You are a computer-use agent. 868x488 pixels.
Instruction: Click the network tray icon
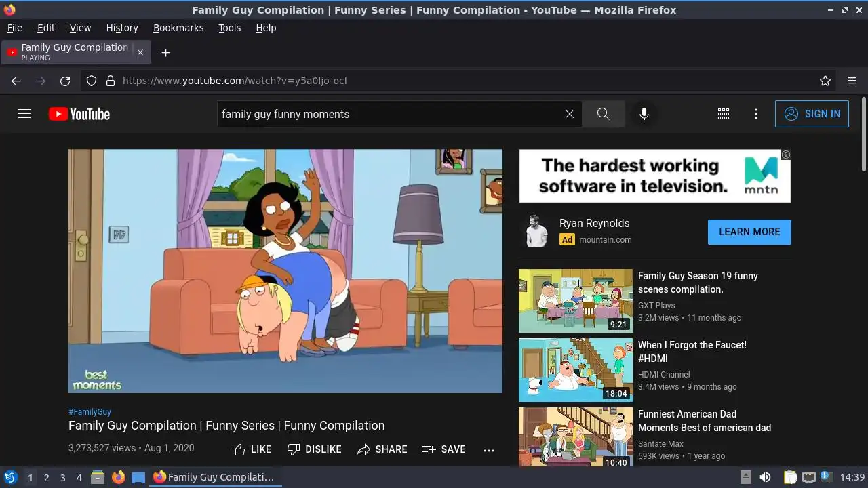point(808,477)
